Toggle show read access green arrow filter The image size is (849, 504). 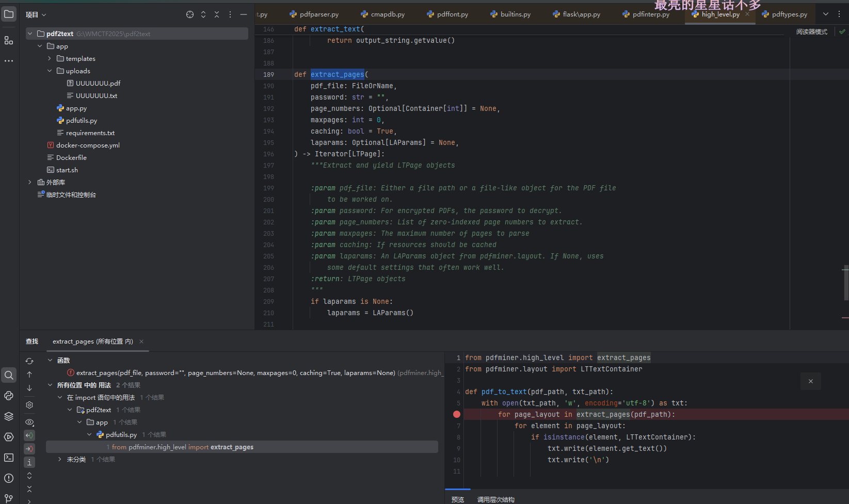click(29, 435)
